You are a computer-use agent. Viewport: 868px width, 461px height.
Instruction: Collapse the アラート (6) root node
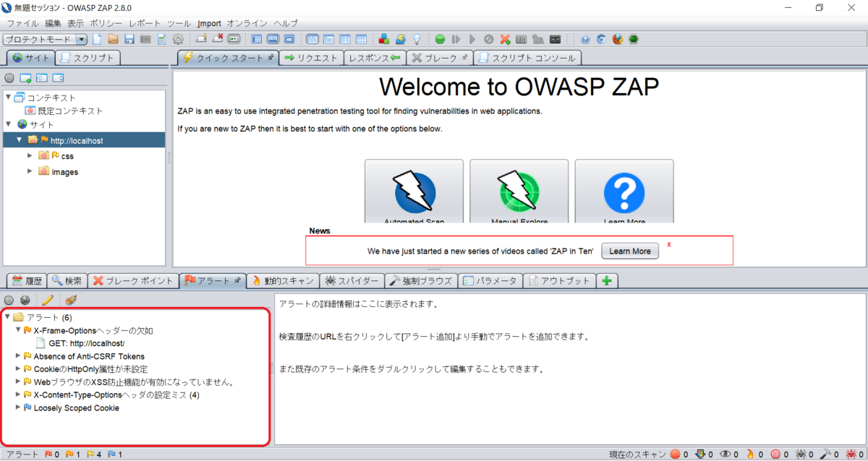[x=7, y=317]
